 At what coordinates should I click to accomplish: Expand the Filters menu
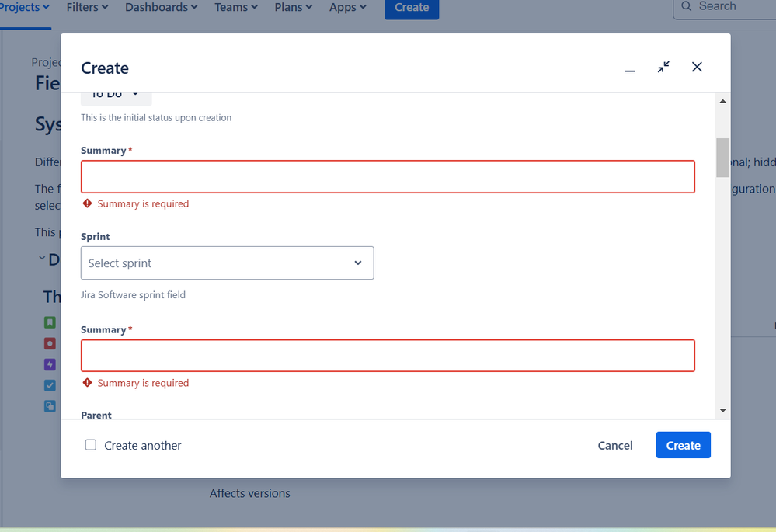(x=87, y=8)
